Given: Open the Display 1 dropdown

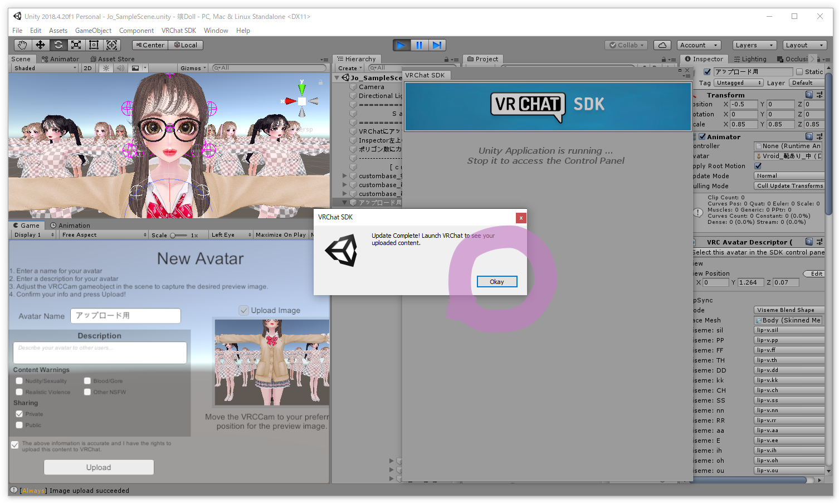Looking at the screenshot, I should tap(34, 235).
